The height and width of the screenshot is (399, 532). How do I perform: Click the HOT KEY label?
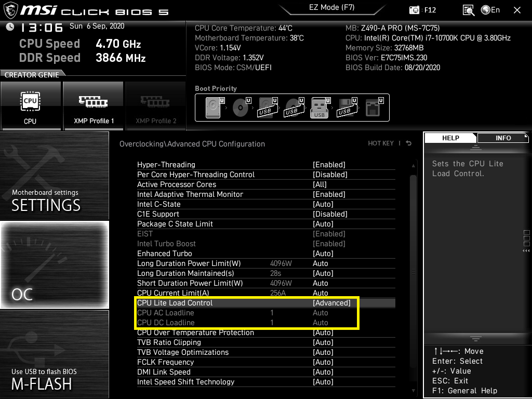(381, 143)
